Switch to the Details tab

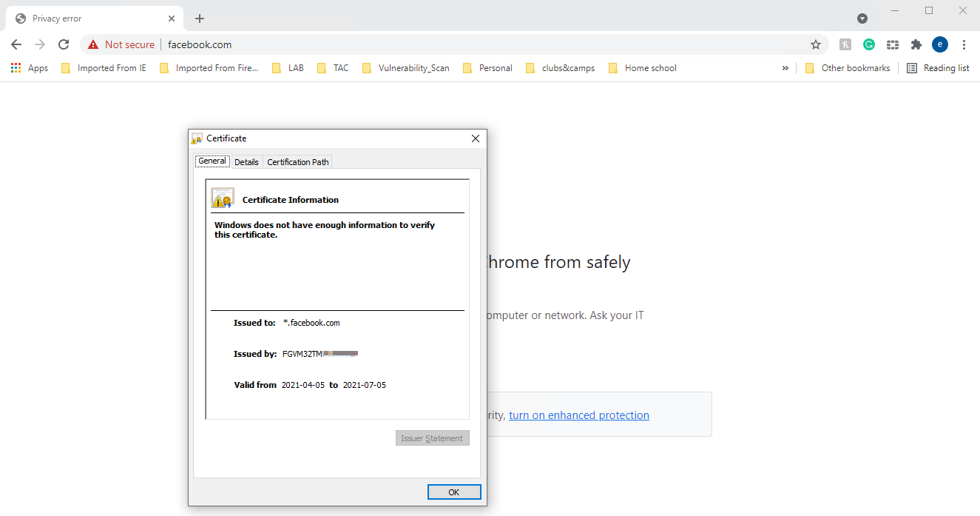coord(246,161)
